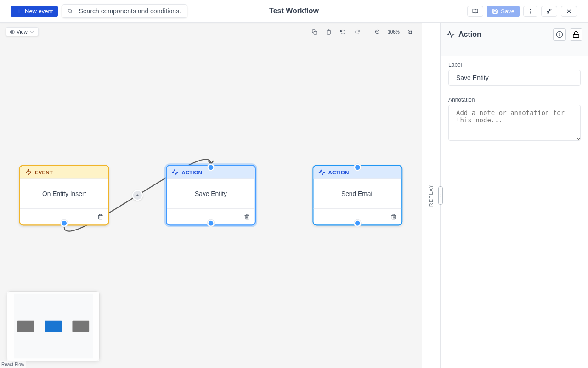Viewport: 588px width, 368px height.
Task: Delete the On Entity Insert event node
Action: [100, 217]
